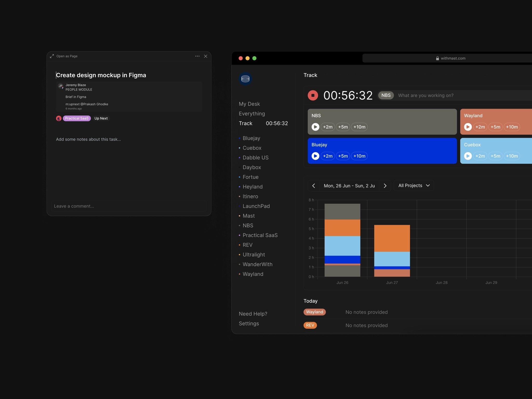Select Itinero project in sidebar
Screen dimensions: 532x399
click(x=250, y=196)
